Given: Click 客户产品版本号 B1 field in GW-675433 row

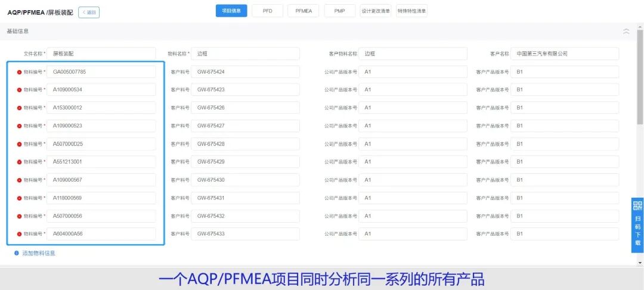Looking at the screenshot, I should coord(565,234).
